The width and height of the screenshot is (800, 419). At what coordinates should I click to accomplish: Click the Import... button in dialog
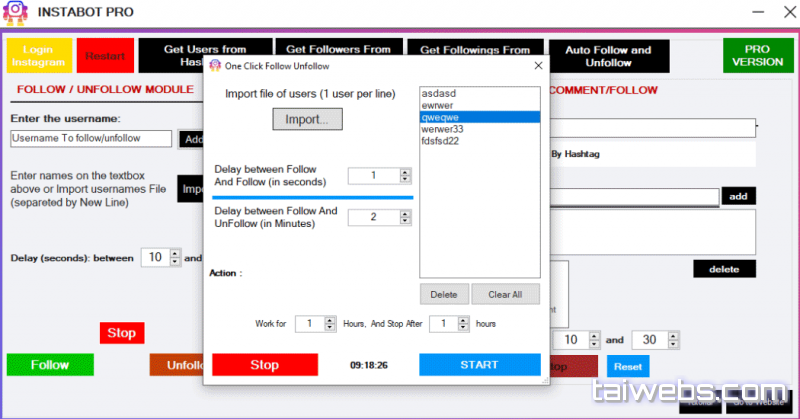tap(308, 119)
